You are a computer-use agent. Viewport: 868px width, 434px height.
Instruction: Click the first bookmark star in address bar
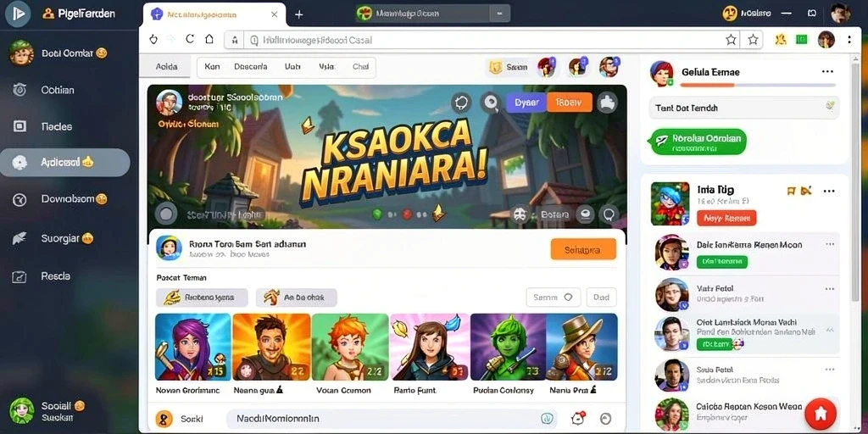(732, 39)
